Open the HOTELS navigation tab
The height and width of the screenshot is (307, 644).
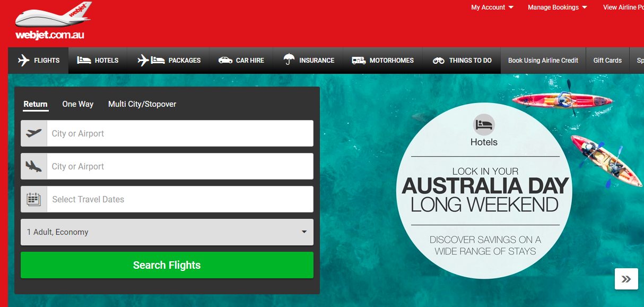click(98, 61)
